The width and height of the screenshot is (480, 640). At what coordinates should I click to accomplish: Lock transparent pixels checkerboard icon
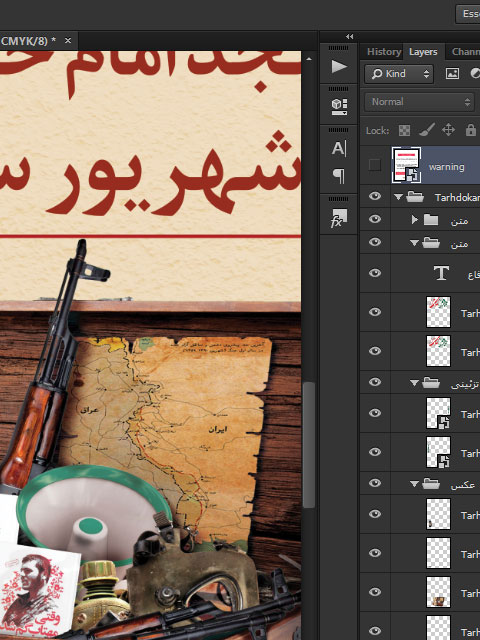(404, 130)
